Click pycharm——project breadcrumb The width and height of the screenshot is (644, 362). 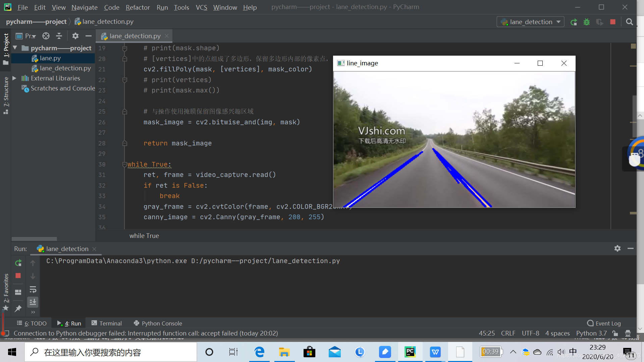click(36, 22)
